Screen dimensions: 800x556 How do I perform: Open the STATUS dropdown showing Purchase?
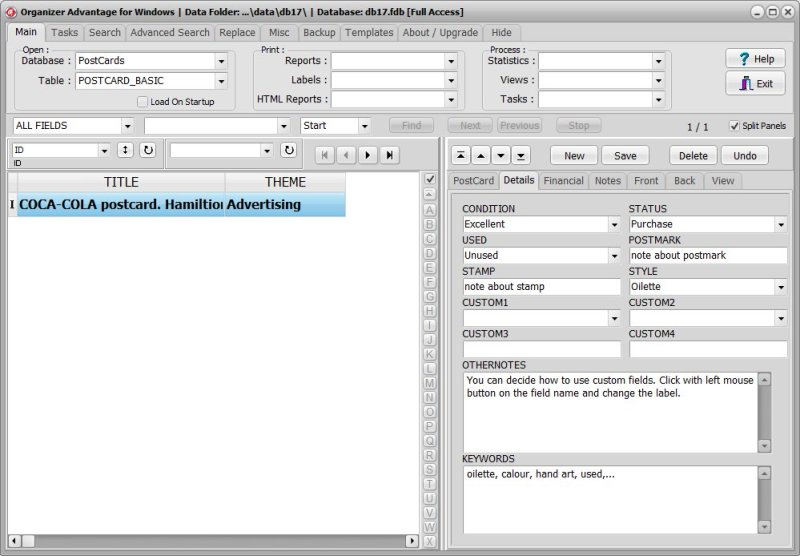[781, 224]
